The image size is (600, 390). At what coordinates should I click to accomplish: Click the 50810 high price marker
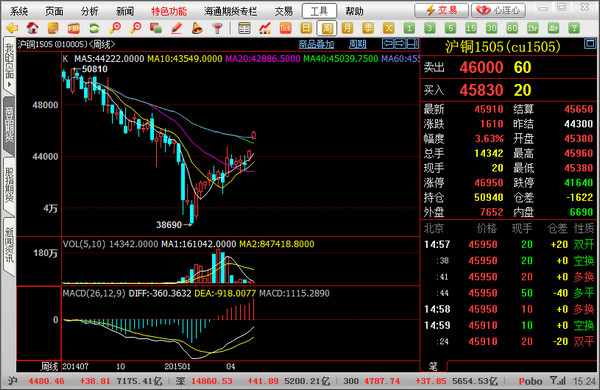[95, 69]
